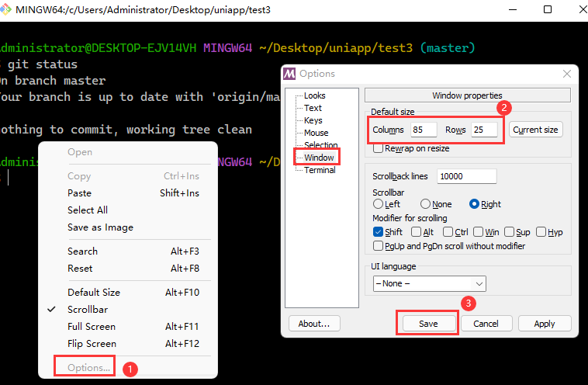Viewport: 588px width, 385px height.
Task: Click the Apply button
Action: click(x=544, y=324)
